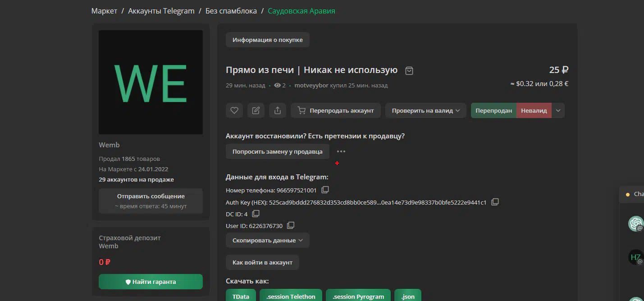
Task: Open buyer profile motveyybor
Action: 311,85
